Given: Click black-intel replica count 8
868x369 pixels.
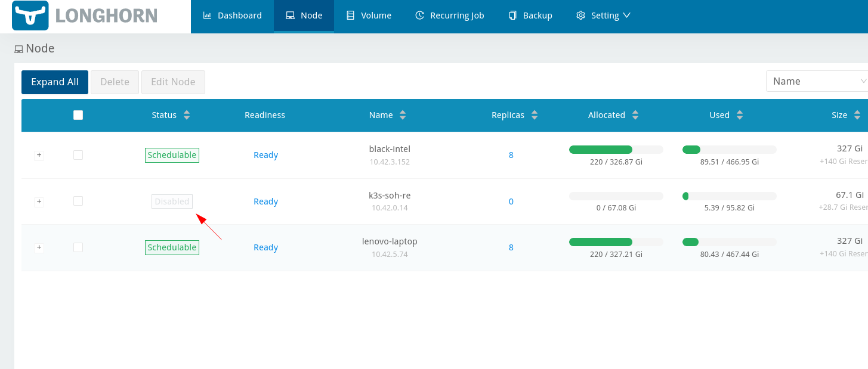Looking at the screenshot, I should point(511,155).
